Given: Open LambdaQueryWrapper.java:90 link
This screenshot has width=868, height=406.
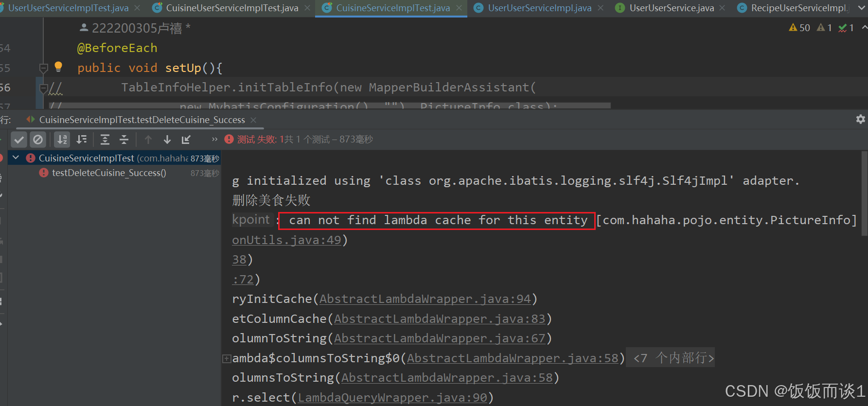Looking at the screenshot, I should tap(392, 398).
